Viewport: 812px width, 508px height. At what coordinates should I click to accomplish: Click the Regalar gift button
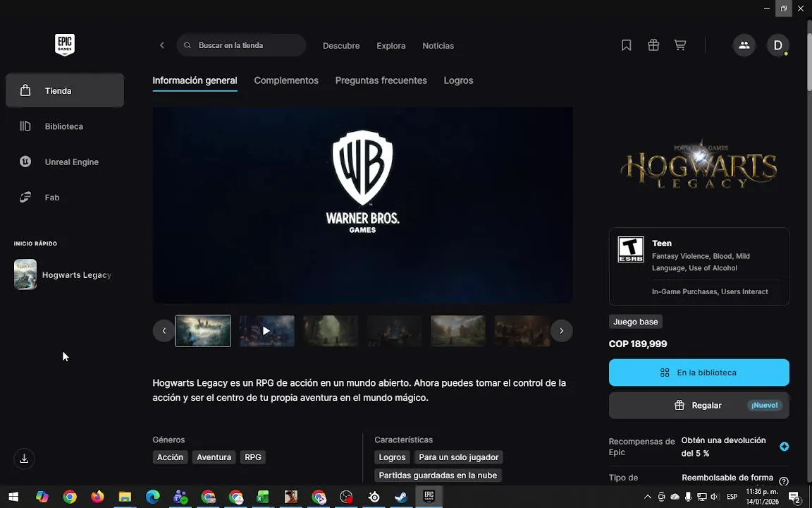pyautogui.click(x=699, y=406)
